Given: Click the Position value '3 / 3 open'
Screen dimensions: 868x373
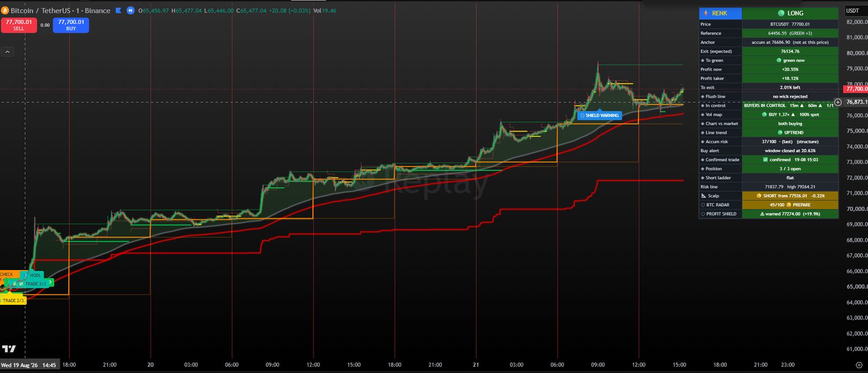Looking at the screenshot, I should 790,169.
